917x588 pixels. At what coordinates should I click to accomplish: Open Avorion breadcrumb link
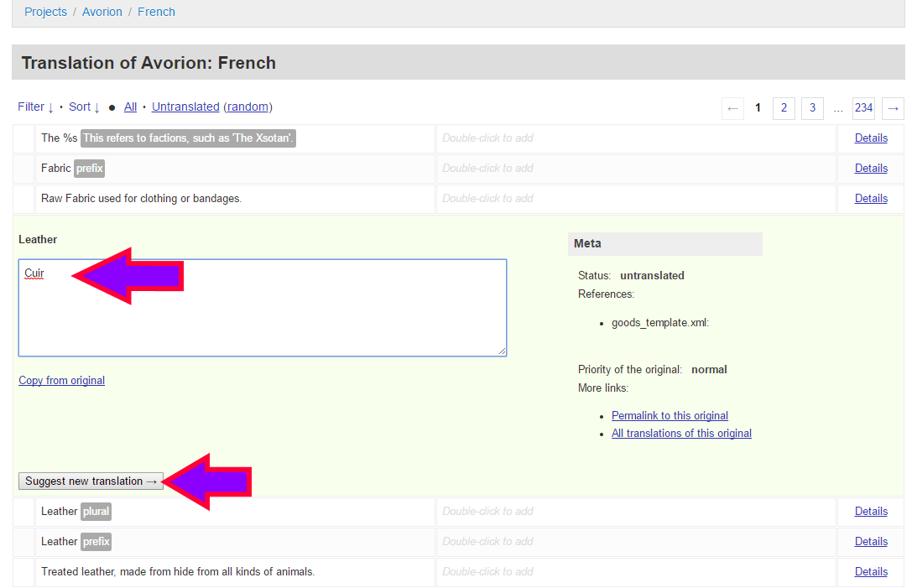tap(102, 13)
